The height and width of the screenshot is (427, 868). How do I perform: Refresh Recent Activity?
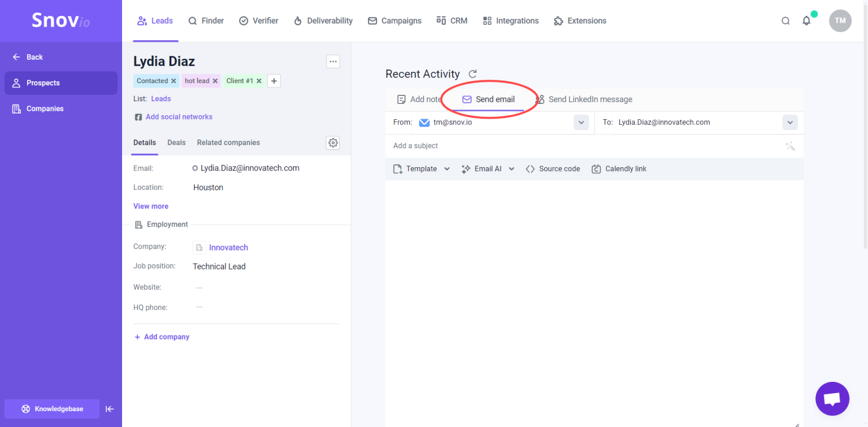473,74
